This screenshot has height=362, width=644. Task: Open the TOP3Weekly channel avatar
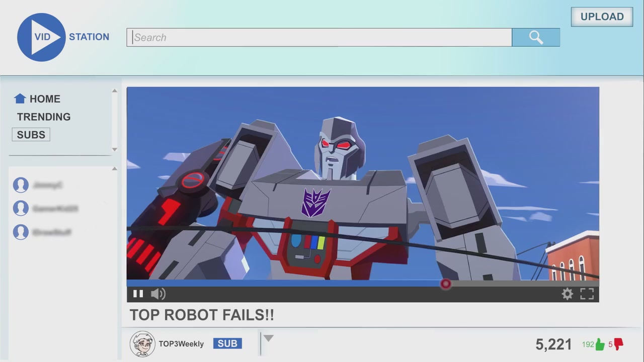pyautogui.click(x=142, y=344)
